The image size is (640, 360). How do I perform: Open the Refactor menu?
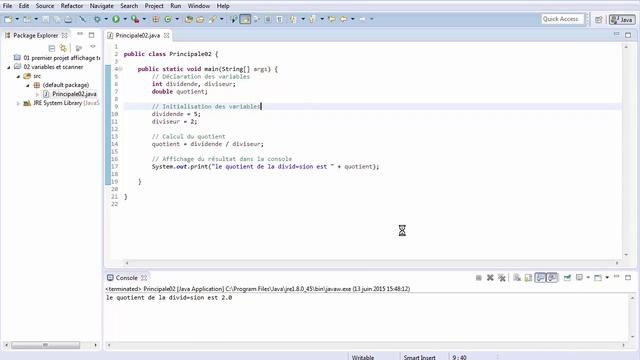72,6
